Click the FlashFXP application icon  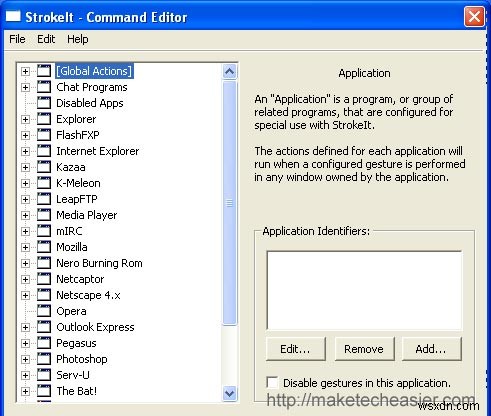(44, 135)
